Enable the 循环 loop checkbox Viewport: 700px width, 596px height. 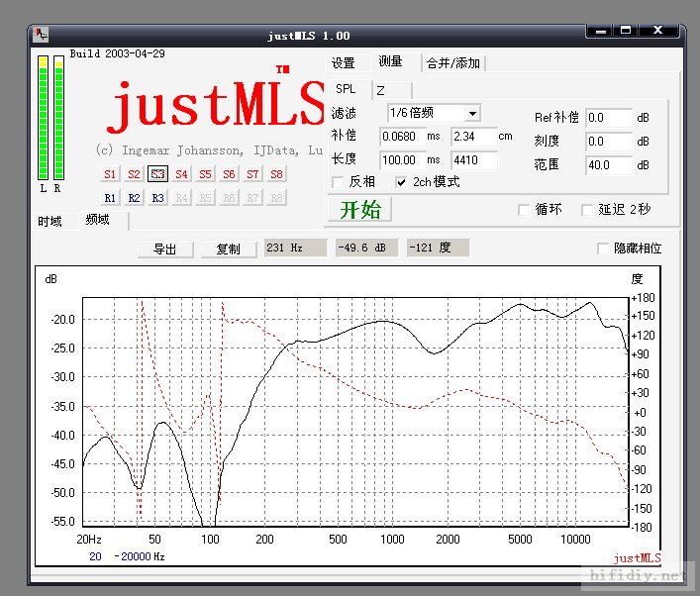pyautogui.click(x=524, y=210)
